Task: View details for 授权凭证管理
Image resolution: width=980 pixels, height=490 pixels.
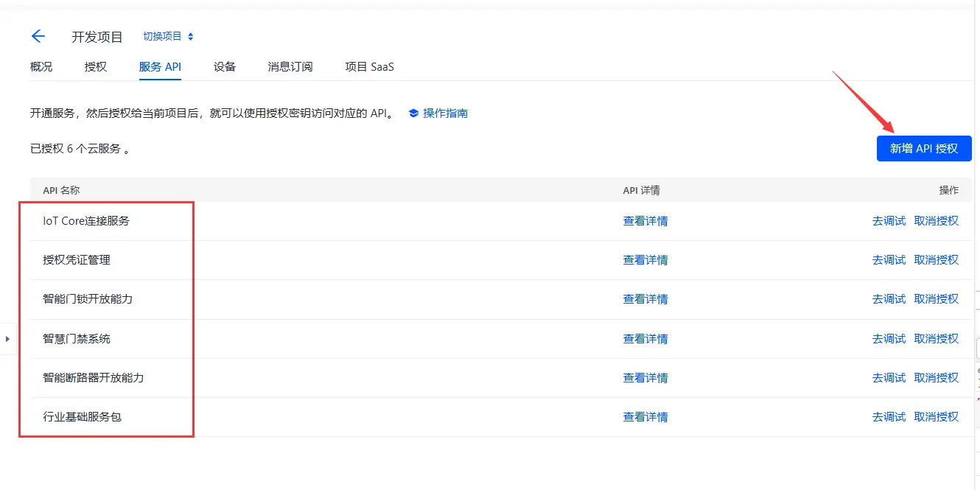Action: point(645,259)
